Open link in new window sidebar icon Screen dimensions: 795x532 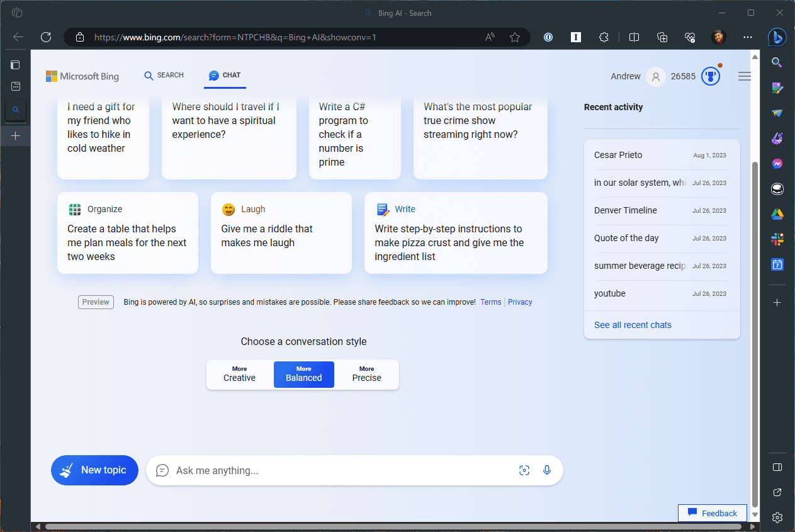777,492
